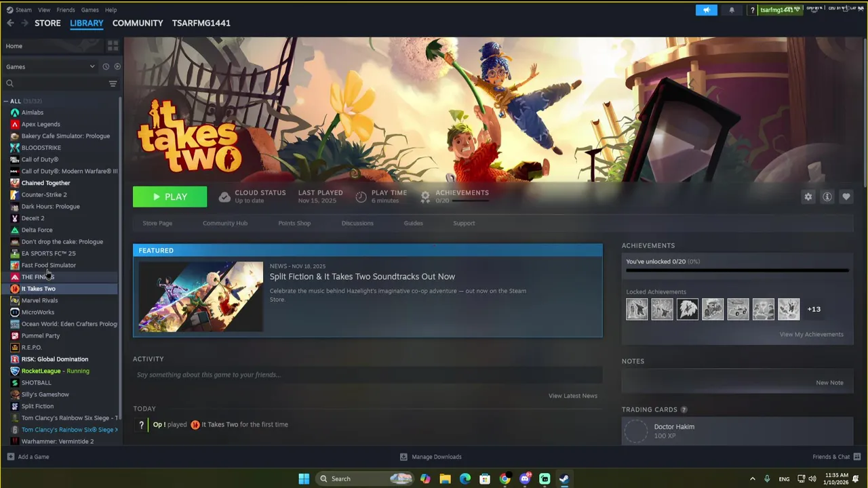Add It Takes Two to favorites heart
This screenshot has width=868, height=488.
coord(846,197)
